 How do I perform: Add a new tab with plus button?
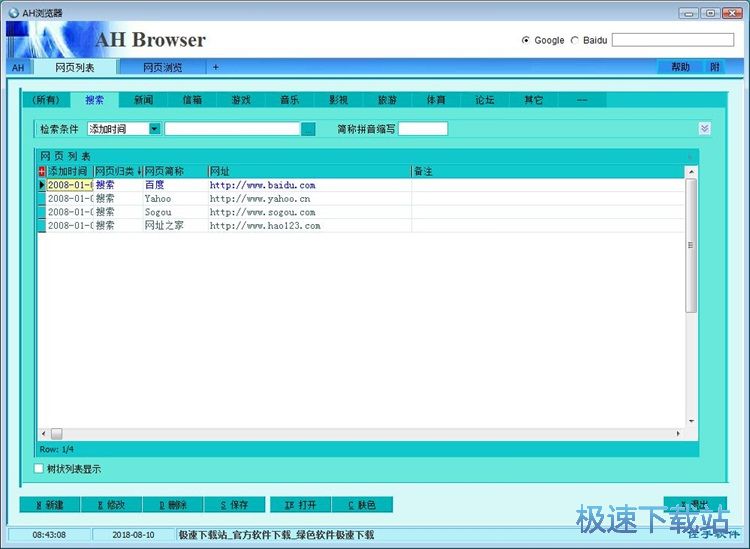click(216, 67)
